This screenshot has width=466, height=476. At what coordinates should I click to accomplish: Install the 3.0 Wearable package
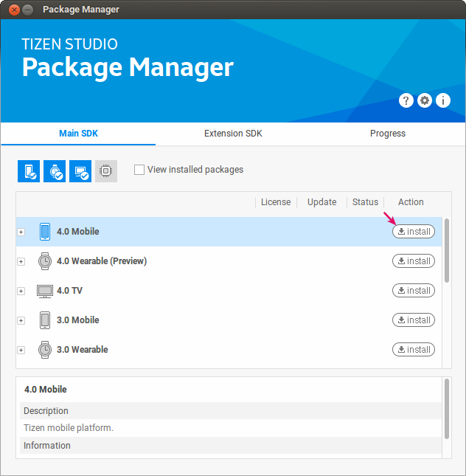point(414,349)
